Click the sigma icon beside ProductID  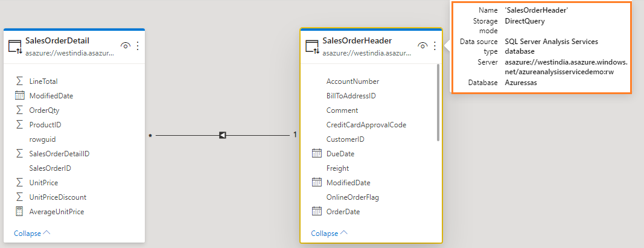click(x=19, y=124)
